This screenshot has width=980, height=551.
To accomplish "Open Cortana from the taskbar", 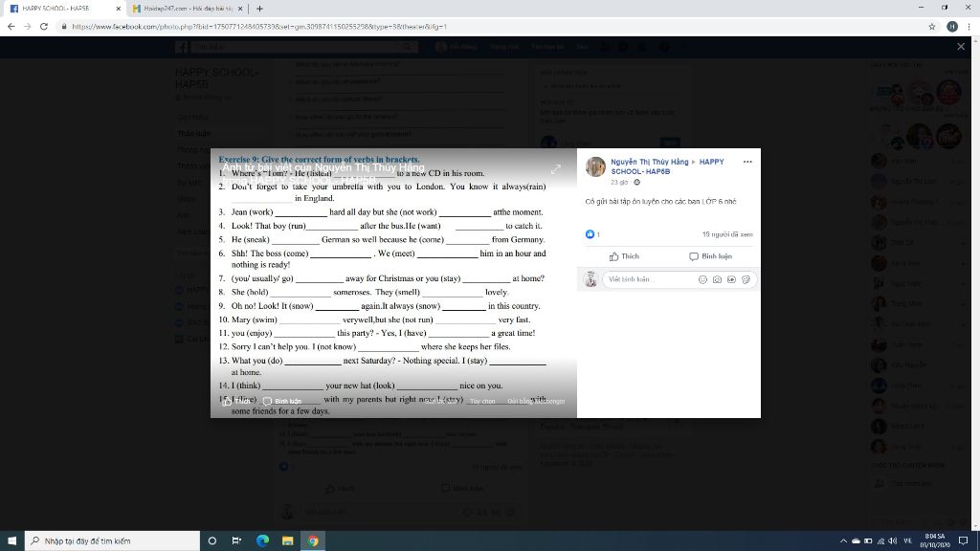I will tap(212, 541).
